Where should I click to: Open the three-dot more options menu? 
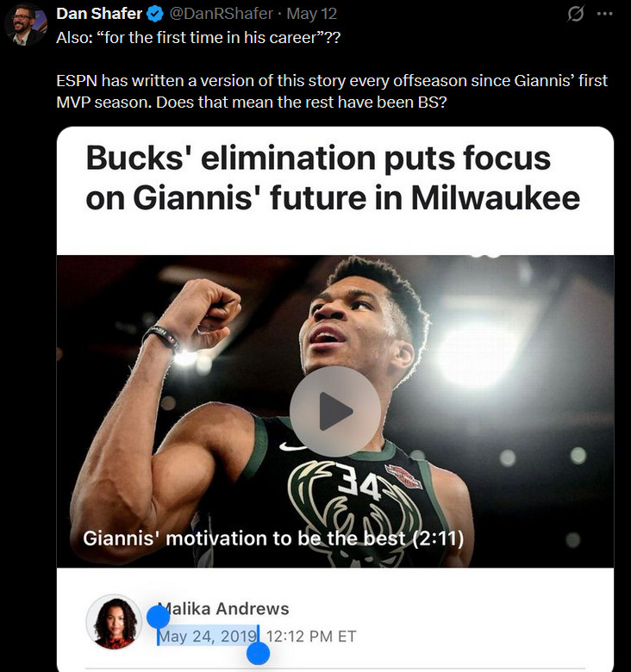coord(604,14)
